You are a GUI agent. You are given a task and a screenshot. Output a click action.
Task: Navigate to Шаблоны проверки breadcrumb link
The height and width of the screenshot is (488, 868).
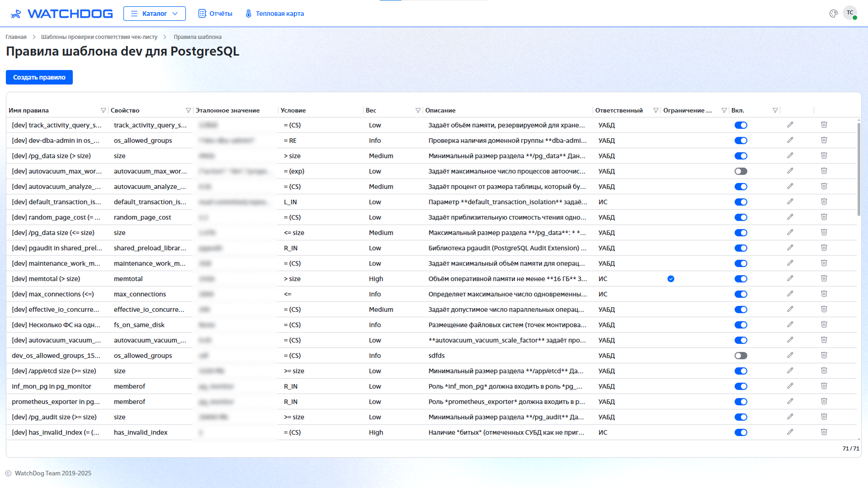coord(99,37)
